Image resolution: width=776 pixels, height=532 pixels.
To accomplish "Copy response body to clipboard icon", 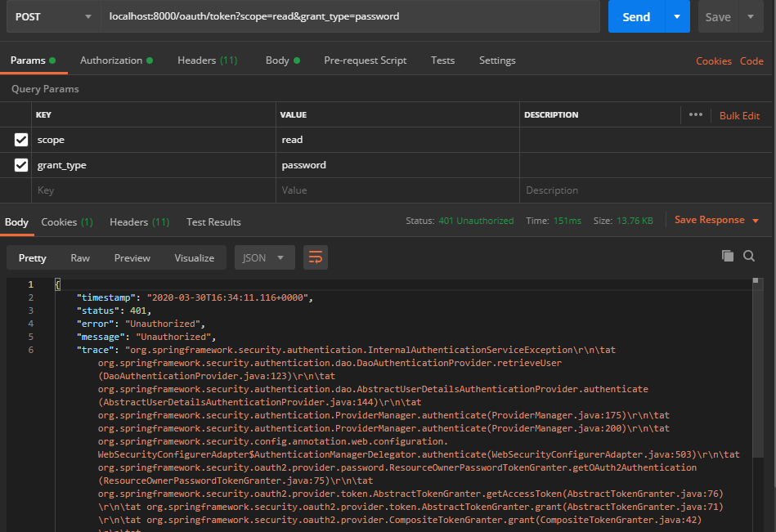I will 728,256.
